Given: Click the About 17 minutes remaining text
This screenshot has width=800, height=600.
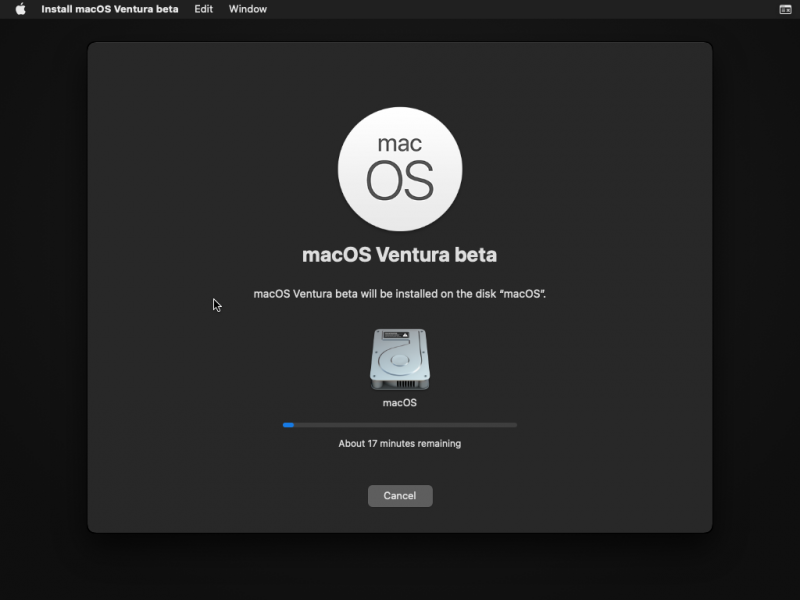Looking at the screenshot, I should 400,443.
